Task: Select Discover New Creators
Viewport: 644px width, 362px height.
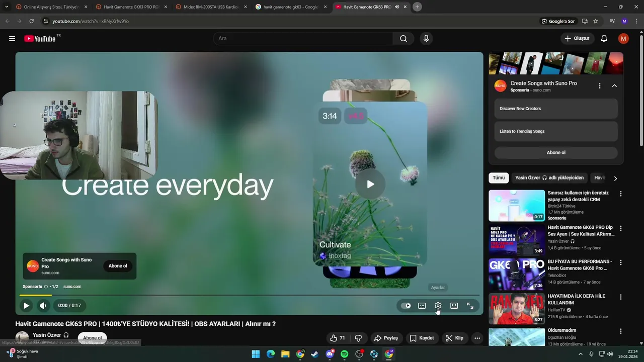Action: (x=556, y=109)
